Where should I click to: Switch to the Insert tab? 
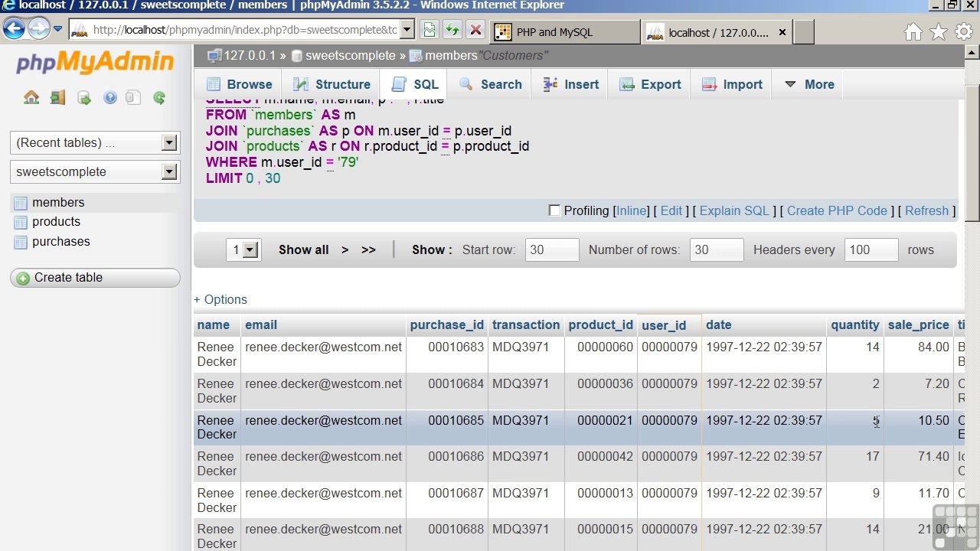click(571, 84)
